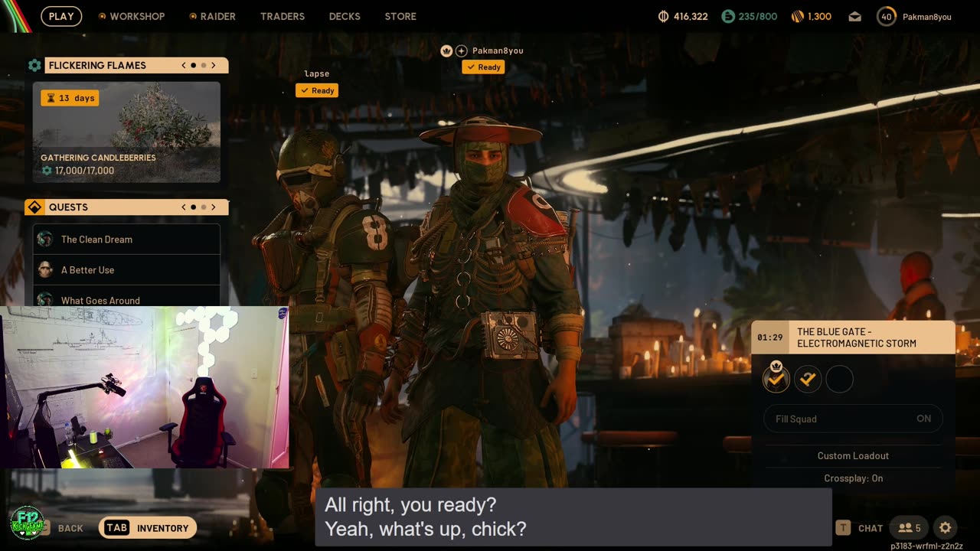Go to previous Quests page arrow
980x551 pixels.
tap(184, 207)
